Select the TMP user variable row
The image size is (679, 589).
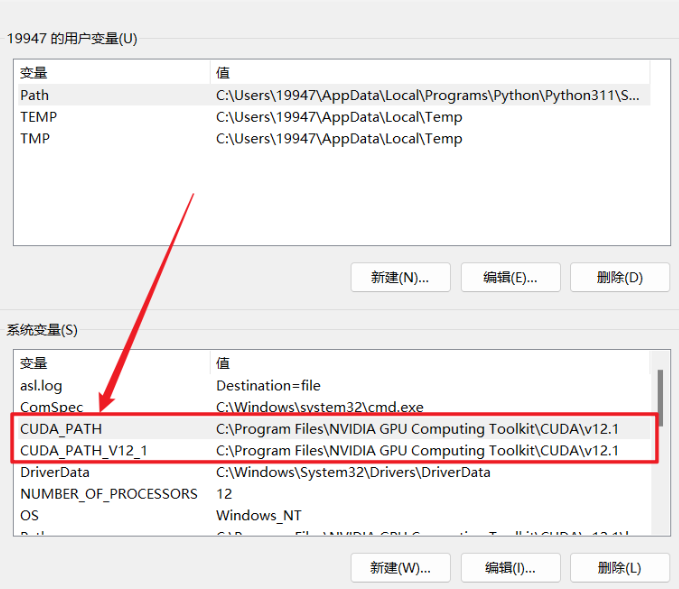point(333,139)
